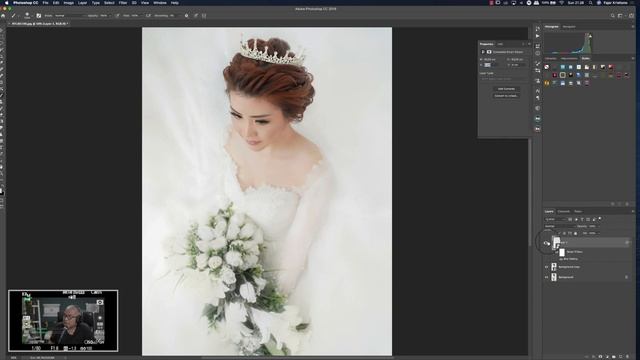Click the Y position field in Properties
The image size is (640, 360).
click(518, 65)
